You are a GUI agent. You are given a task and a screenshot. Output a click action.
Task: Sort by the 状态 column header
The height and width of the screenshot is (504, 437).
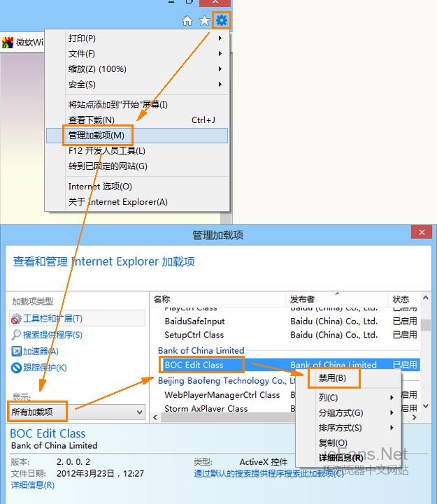click(404, 300)
